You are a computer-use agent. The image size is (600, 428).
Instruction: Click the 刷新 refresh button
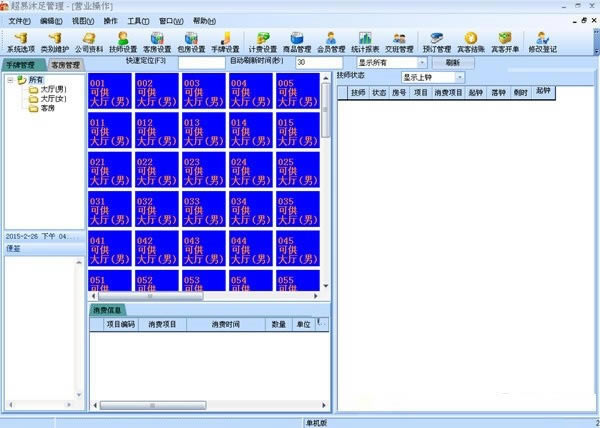(x=453, y=62)
